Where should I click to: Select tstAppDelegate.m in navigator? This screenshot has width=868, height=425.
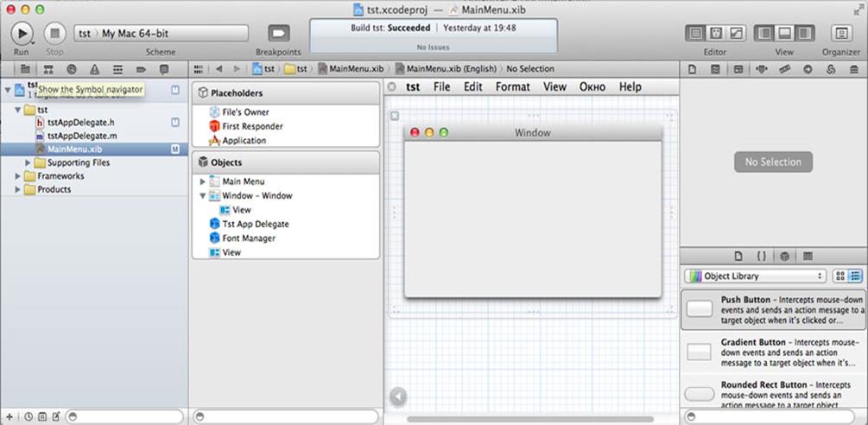[82, 136]
